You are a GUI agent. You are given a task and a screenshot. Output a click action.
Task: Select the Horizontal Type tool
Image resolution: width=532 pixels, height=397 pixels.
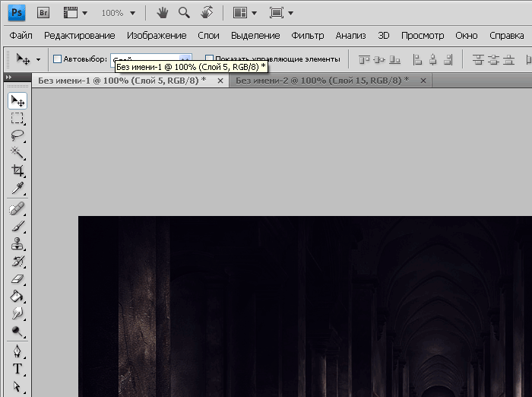(17, 369)
